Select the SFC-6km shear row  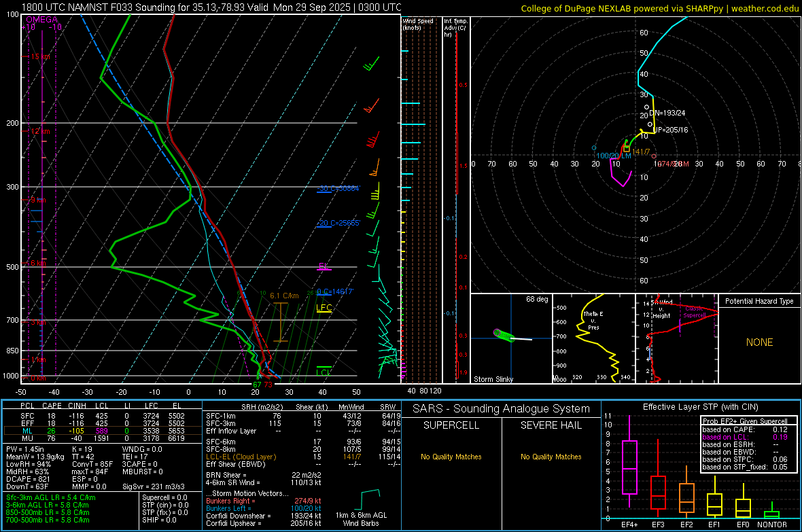click(x=303, y=442)
